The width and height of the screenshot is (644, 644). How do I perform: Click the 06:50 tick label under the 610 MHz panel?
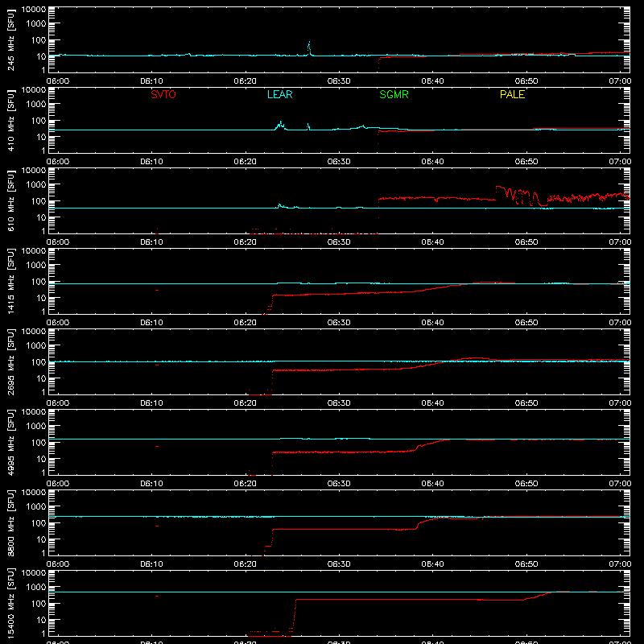coord(526,242)
